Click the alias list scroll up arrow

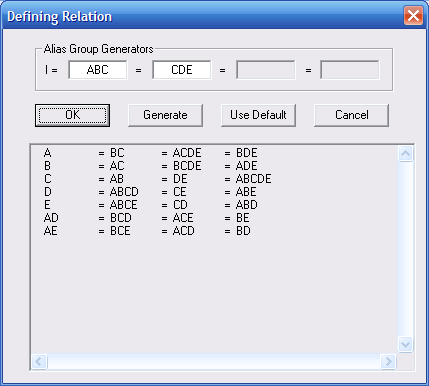pyautogui.click(x=406, y=154)
